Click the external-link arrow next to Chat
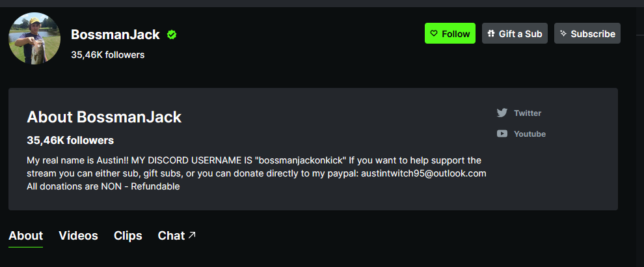The width and height of the screenshot is (644, 267). click(x=192, y=235)
